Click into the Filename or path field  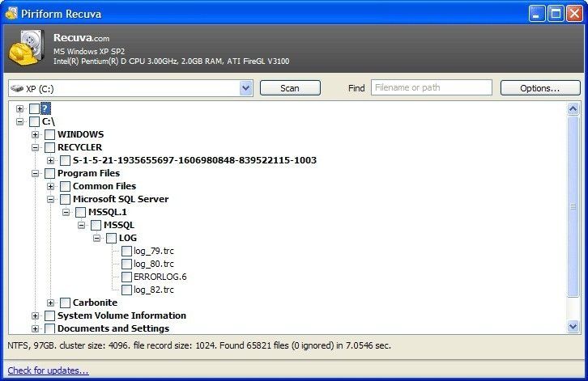click(x=431, y=87)
